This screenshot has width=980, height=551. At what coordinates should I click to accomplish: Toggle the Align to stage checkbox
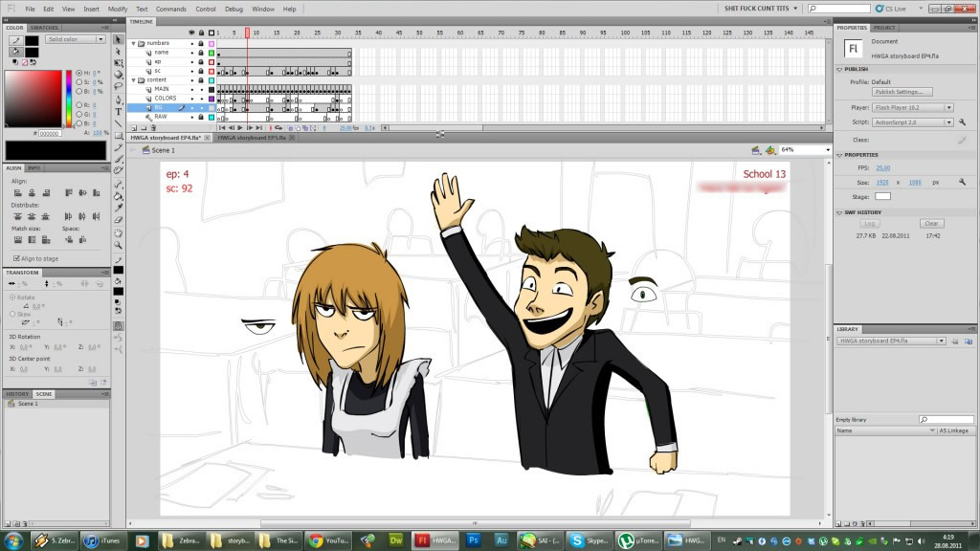point(16,258)
